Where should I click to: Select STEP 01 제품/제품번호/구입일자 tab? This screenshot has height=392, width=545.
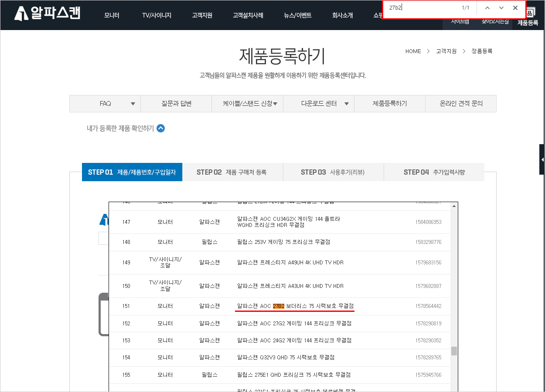[132, 172]
